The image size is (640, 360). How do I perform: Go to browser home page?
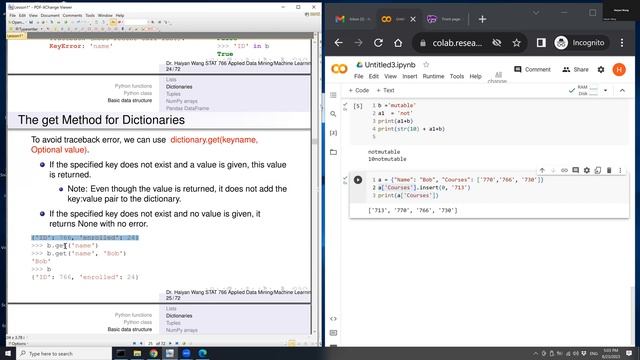click(x=398, y=43)
